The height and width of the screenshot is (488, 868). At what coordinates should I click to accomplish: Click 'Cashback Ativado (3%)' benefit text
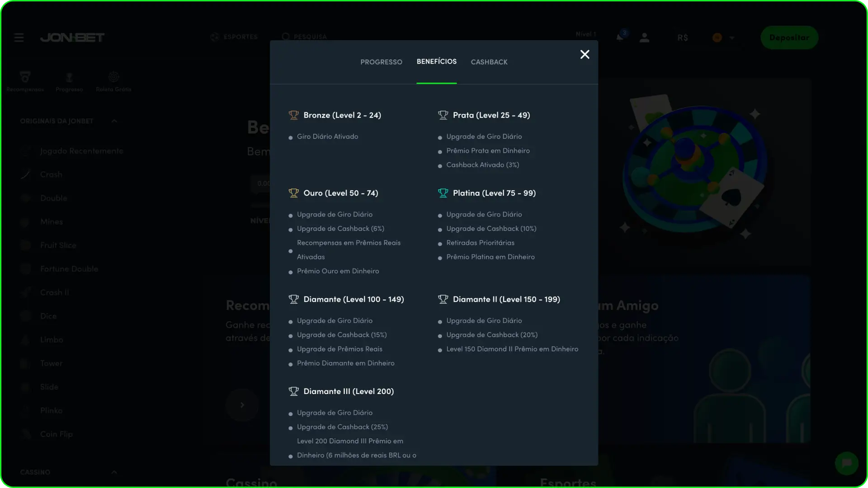(482, 165)
